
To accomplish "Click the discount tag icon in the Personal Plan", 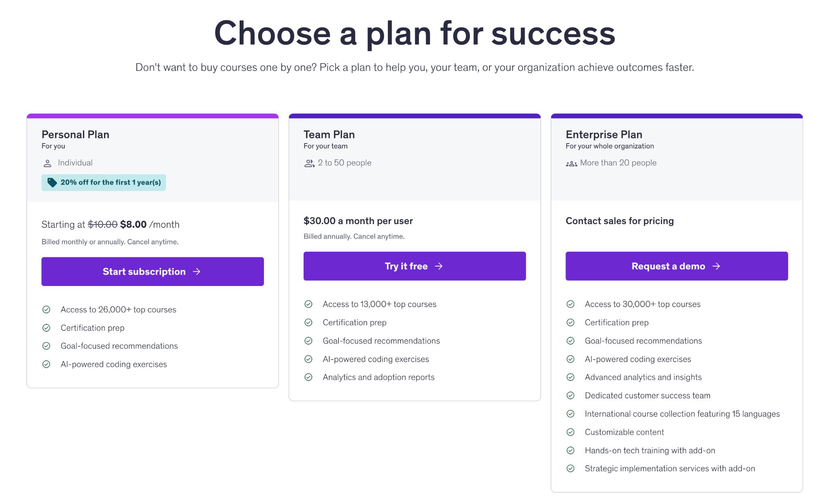I will point(51,182).
